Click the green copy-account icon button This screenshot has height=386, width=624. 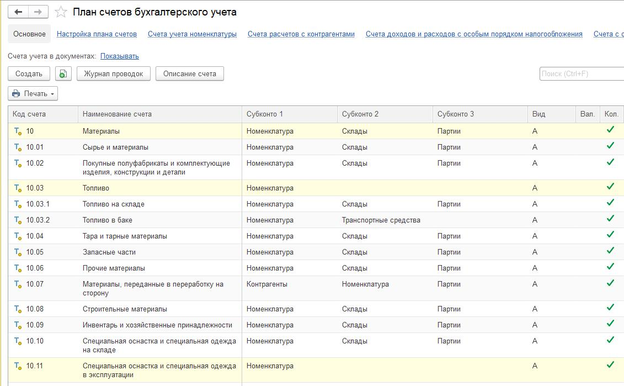[63, 74]
